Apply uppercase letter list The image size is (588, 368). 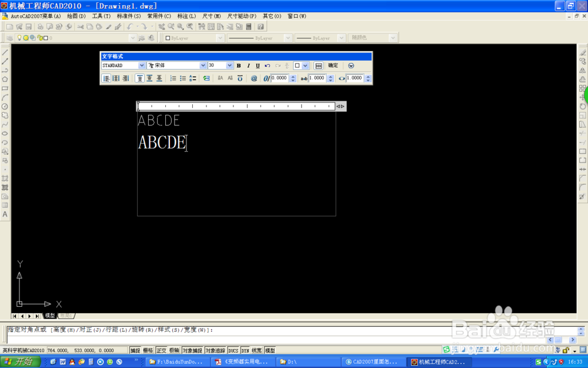point(193,78)
